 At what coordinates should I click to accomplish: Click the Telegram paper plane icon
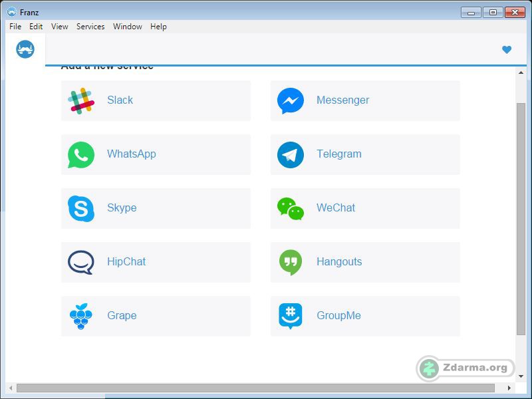pos(291,155)
